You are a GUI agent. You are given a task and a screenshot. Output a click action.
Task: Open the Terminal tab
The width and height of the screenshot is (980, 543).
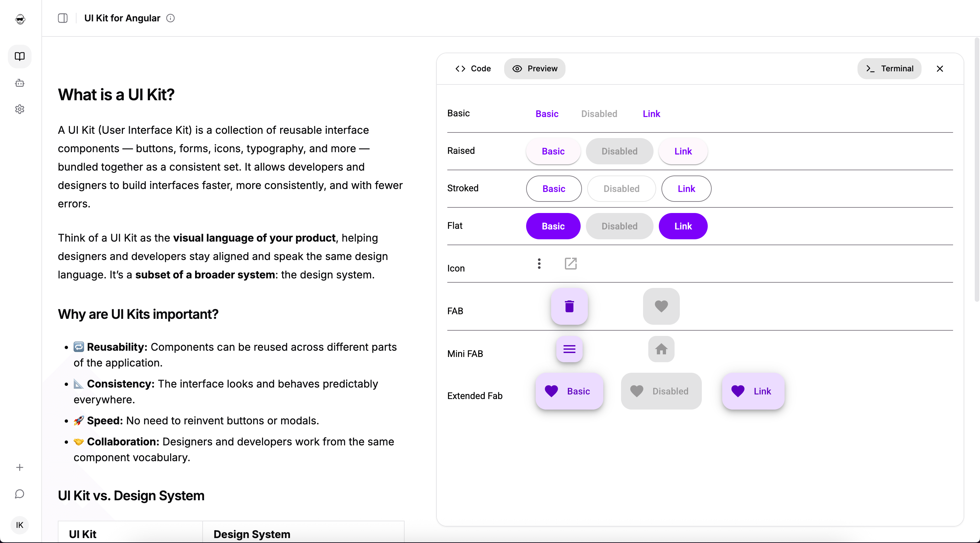pos(889,69)
